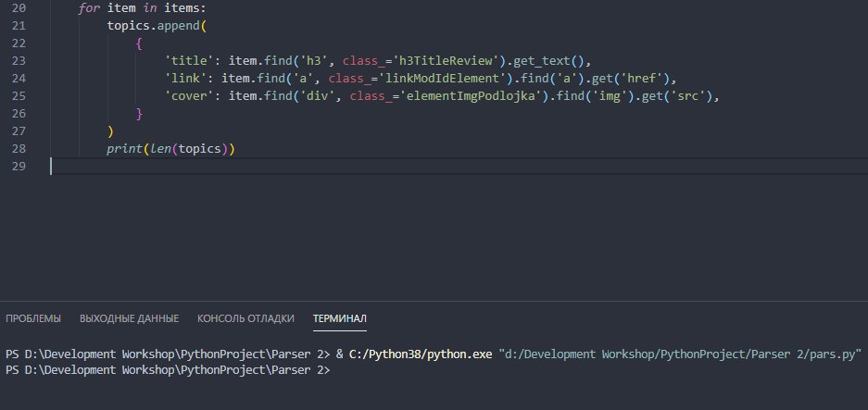Click the pars.py path in terminal
The image size is (868, 410).
(682, 354)
